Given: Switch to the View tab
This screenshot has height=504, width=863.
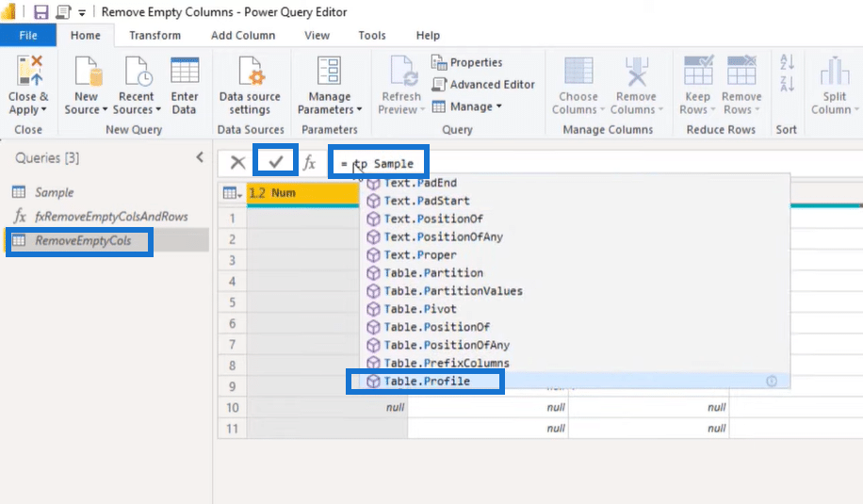Looking at the screenshot, I should pyautogui.click(x=317, y=35).
